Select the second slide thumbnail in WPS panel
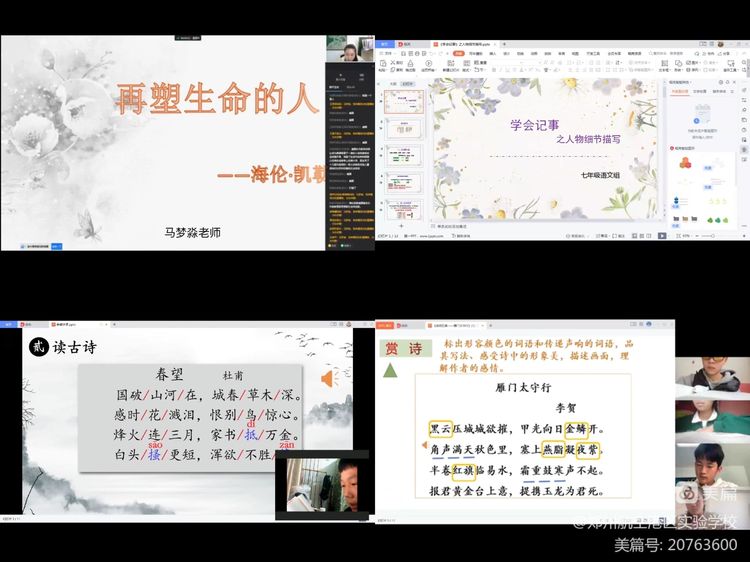This screenshot has width=750, height=562. 402,130
